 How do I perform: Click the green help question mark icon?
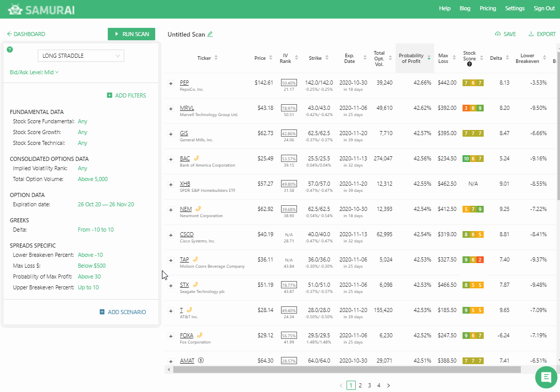[10, 50]
